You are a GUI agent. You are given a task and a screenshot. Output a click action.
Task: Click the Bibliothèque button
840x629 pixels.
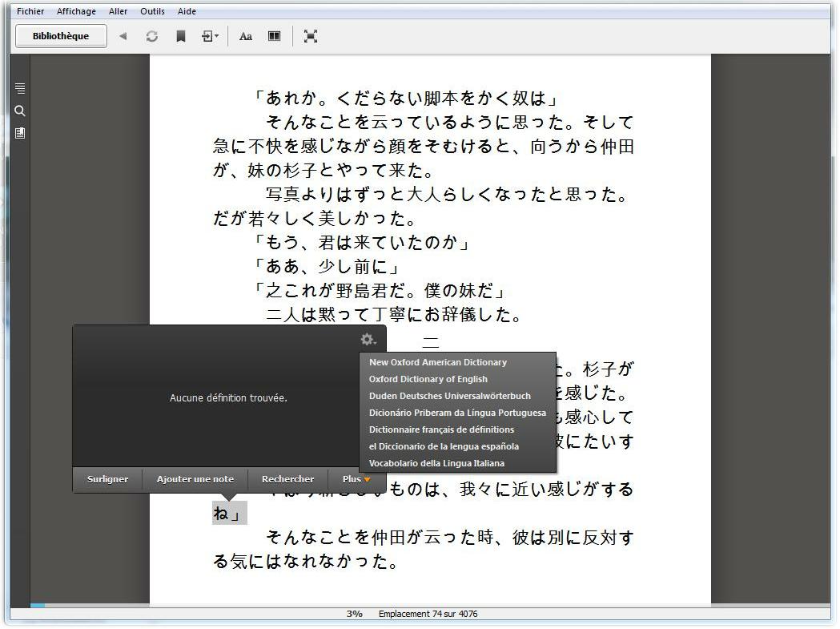tap(61, 36)
